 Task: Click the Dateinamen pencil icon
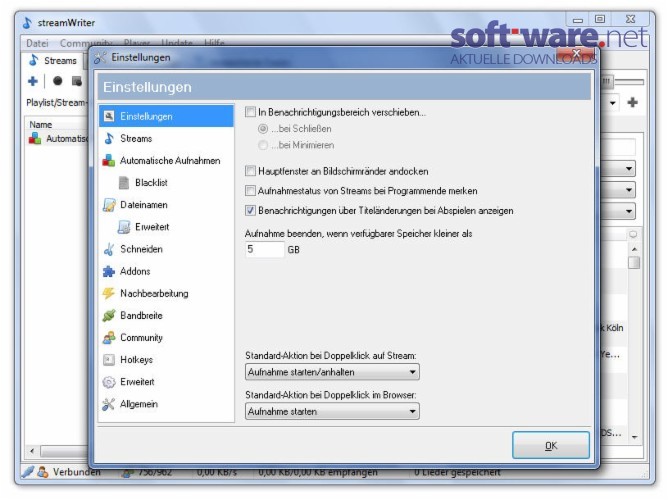coord(109,205)
